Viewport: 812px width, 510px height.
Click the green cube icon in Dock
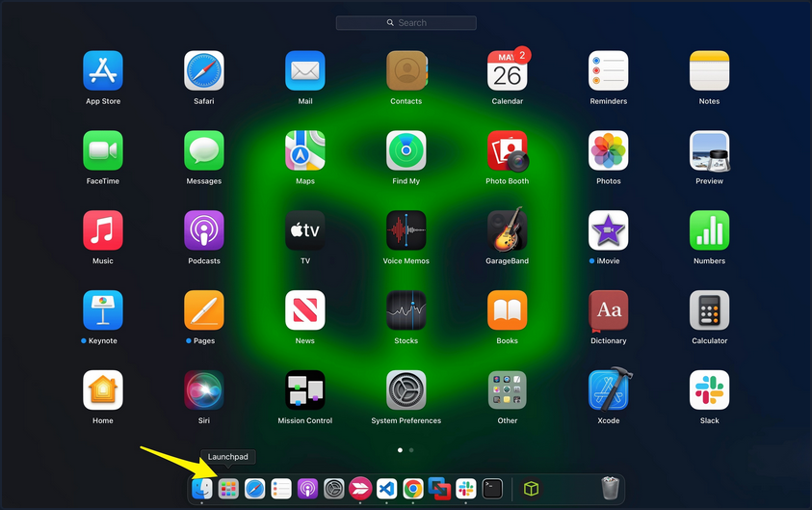532,489
